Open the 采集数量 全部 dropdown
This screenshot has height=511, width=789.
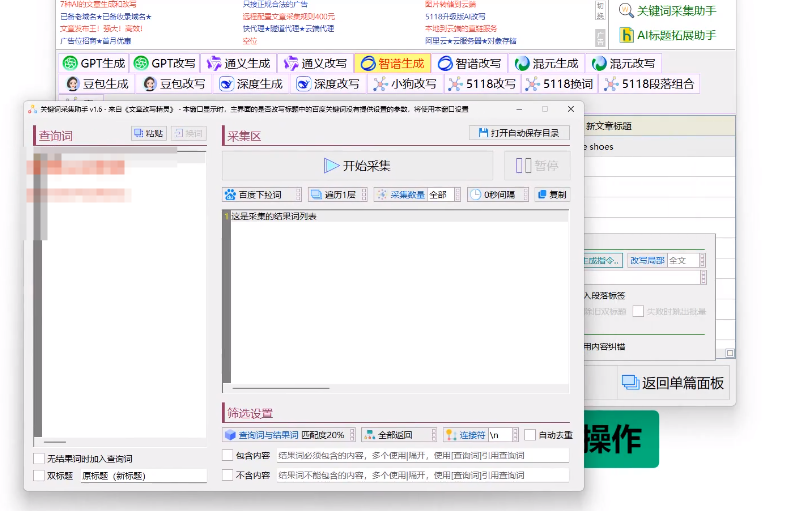417,195
